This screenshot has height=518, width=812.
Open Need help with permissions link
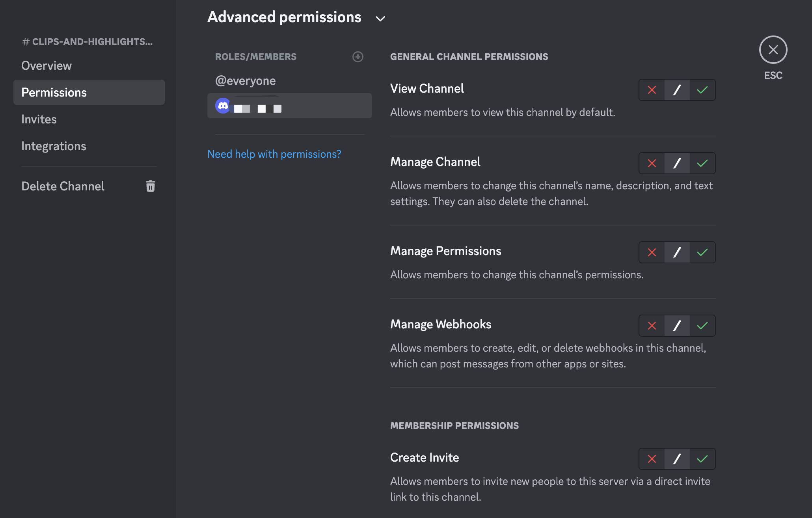tap(274, 154)
